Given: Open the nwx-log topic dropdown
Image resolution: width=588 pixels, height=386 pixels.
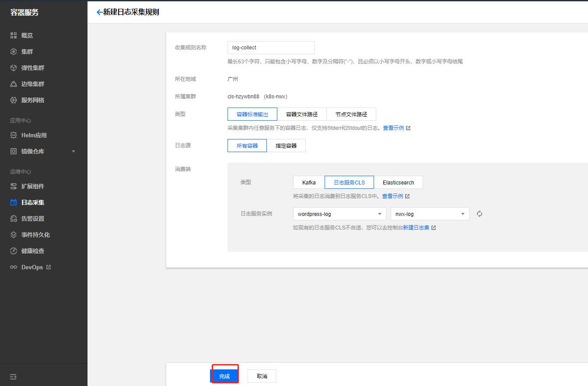Looking at the screenshot, I should coord(430,214).
